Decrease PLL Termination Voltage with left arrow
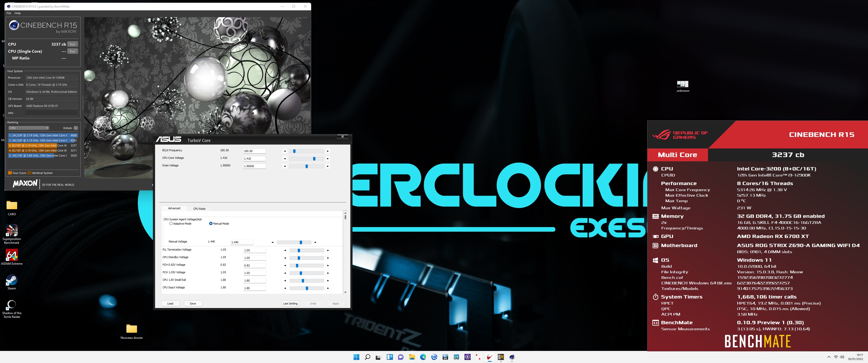The height and width of the screenshot is (363, 868). click(x=285, y=251)
